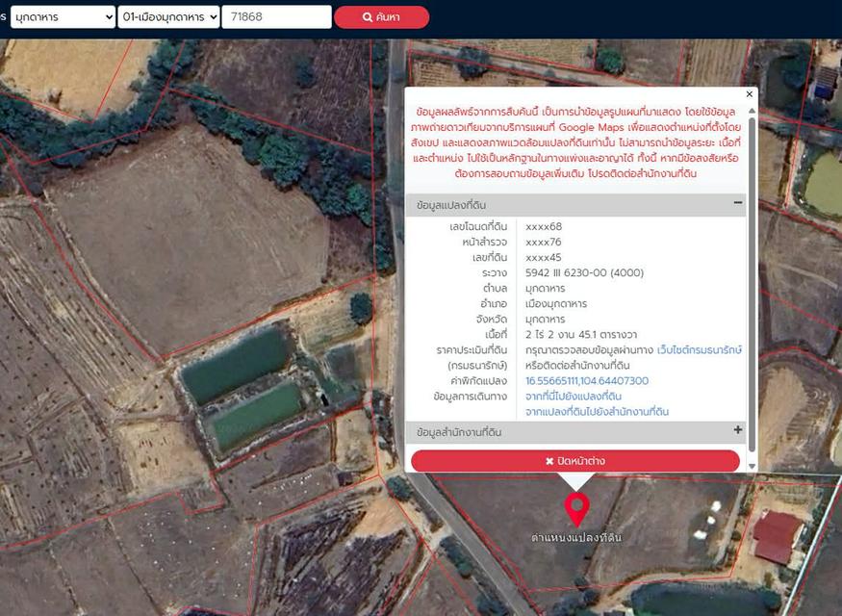
Task: Collapse ข้อมูลแปลงที่ดิน section with minus icon
Action: pyautogui.click(x=738, y=202)
